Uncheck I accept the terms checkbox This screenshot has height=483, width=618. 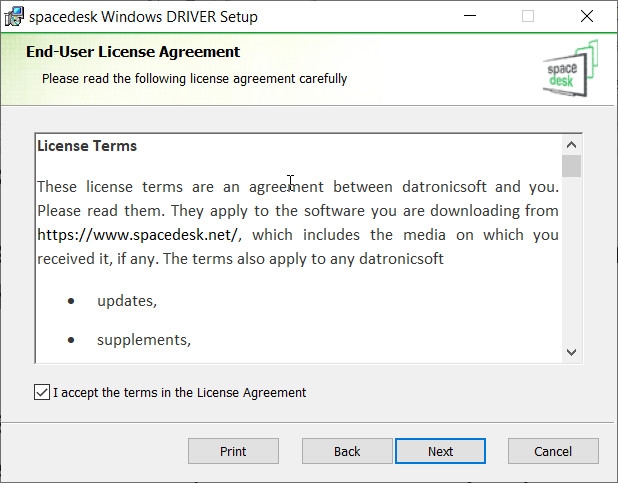[x=42, y=392]
